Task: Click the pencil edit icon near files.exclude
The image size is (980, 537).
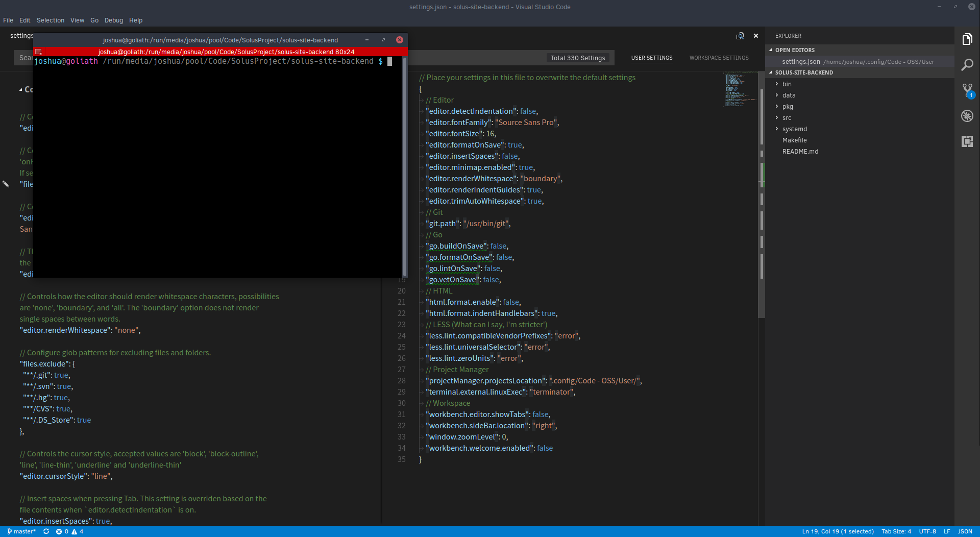Action: [x=6, y=184]
